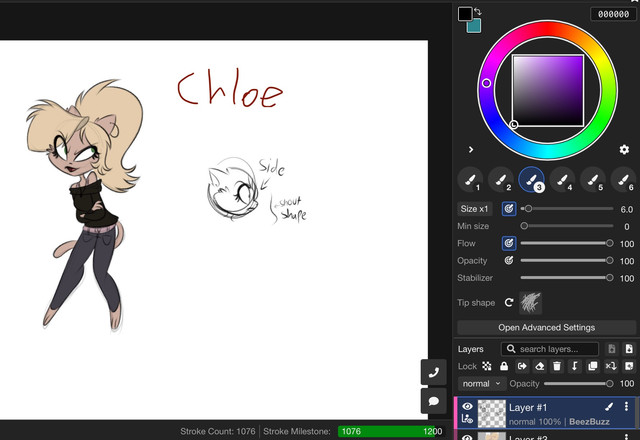
Task: Select brush preset 5
Action: (x=593, y=180)
